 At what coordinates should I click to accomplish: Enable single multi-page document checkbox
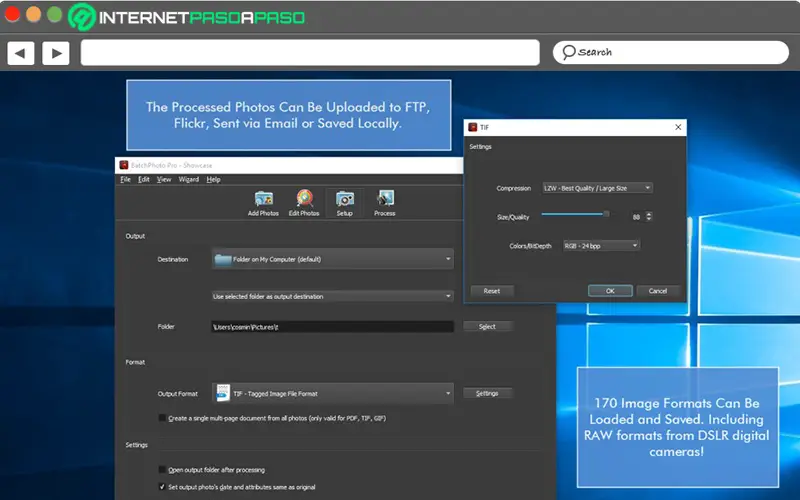tap(162, 418)
